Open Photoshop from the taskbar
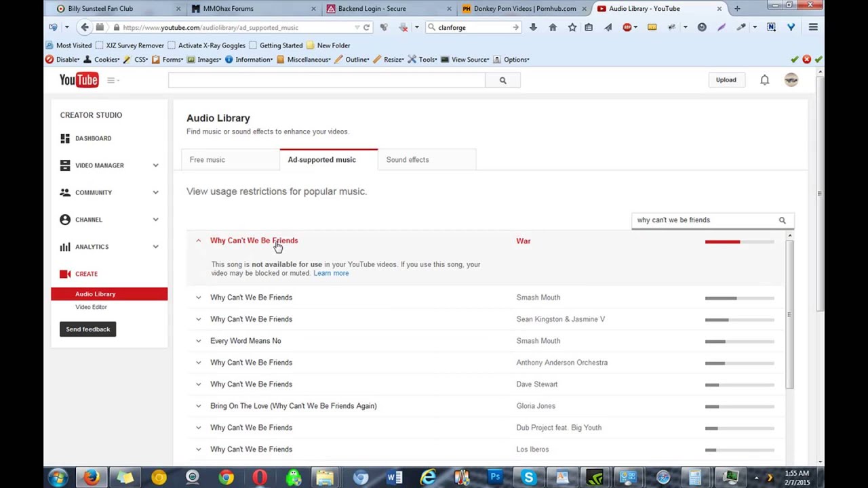 pyautogui.click(x=495, y=478)
